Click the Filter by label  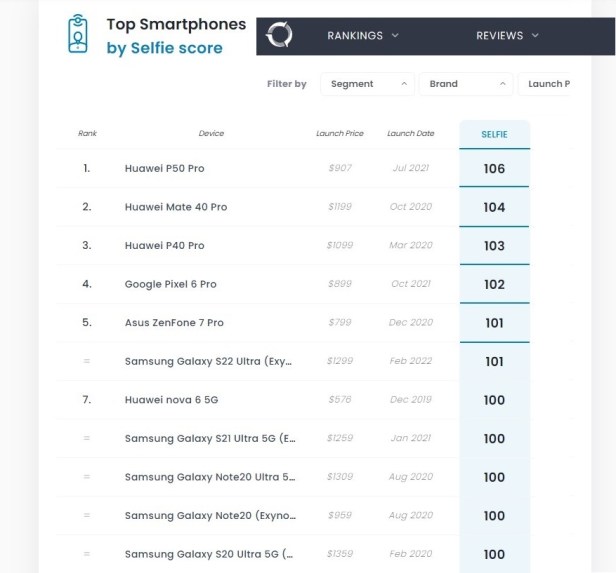click(287, 84)
